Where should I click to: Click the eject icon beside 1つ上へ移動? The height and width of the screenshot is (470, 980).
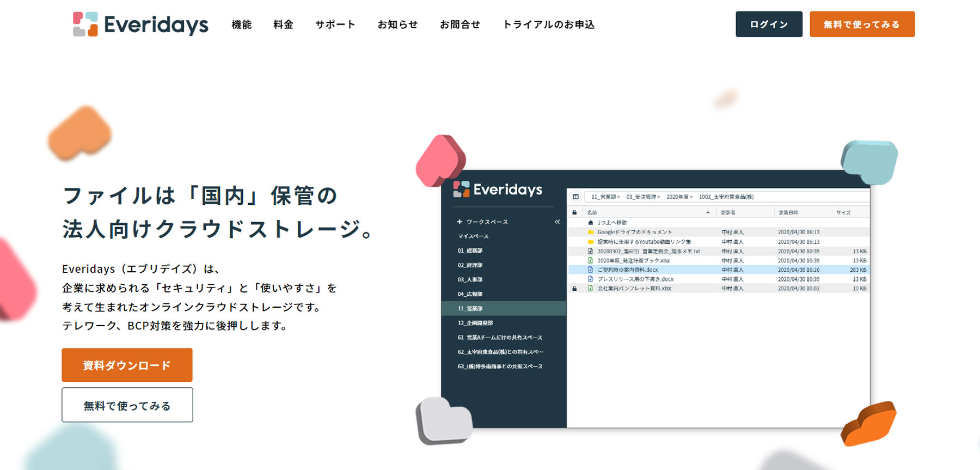pyautogui.click(x=591, y=223)
